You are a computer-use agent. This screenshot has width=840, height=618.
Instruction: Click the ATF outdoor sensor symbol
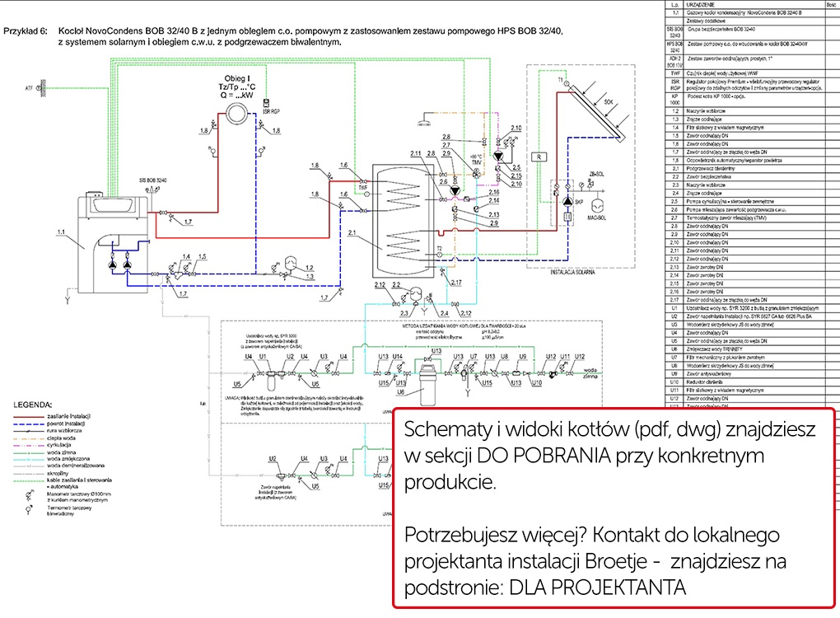pyautogui.click(x=42, y=87)
